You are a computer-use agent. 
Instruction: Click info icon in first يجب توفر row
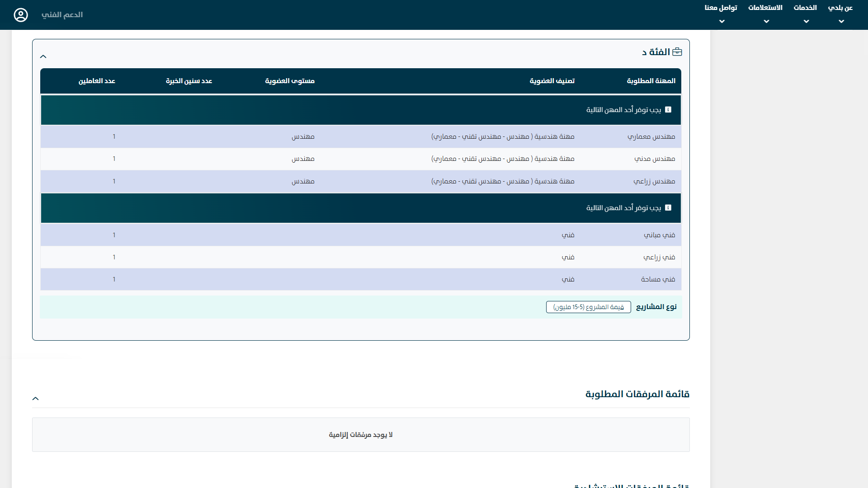point(668,110)
